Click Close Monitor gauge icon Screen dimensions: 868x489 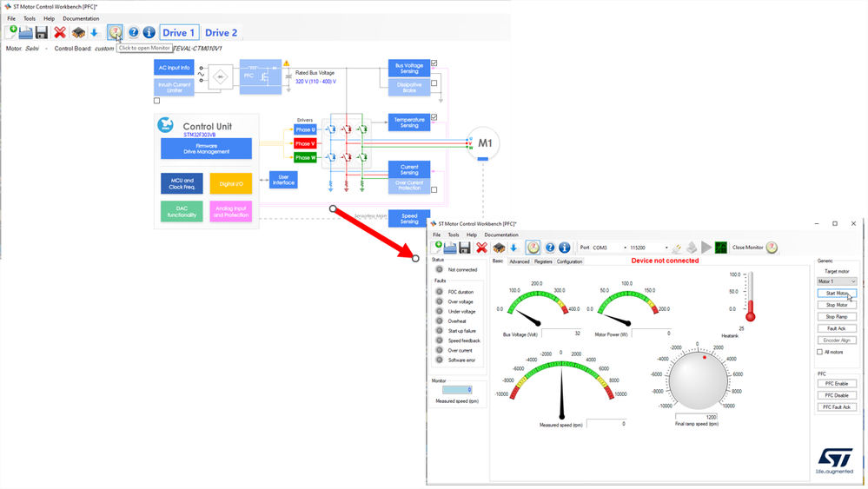click(x=772, y=248)
